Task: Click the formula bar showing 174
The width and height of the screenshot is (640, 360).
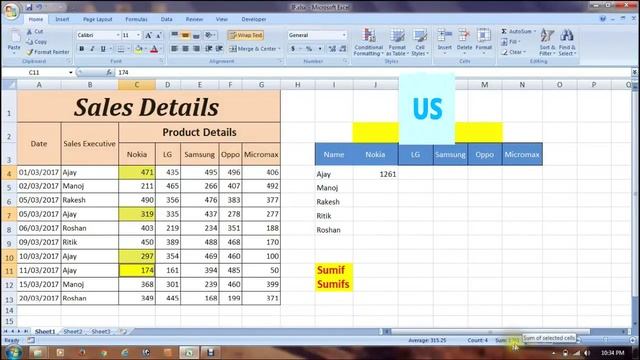Action: coord(374,72)
